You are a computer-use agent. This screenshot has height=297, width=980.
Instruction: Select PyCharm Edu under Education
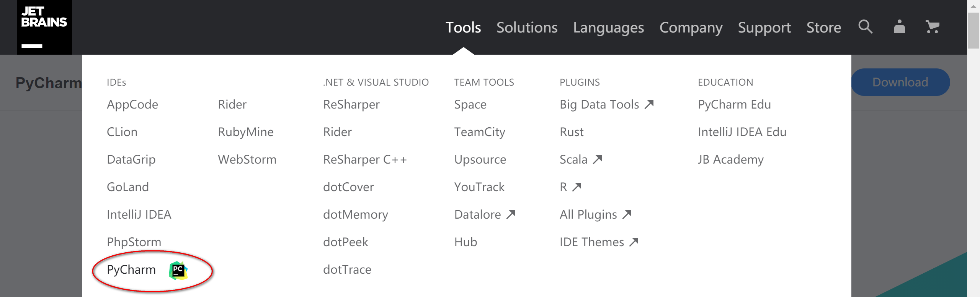coord(734,104)
